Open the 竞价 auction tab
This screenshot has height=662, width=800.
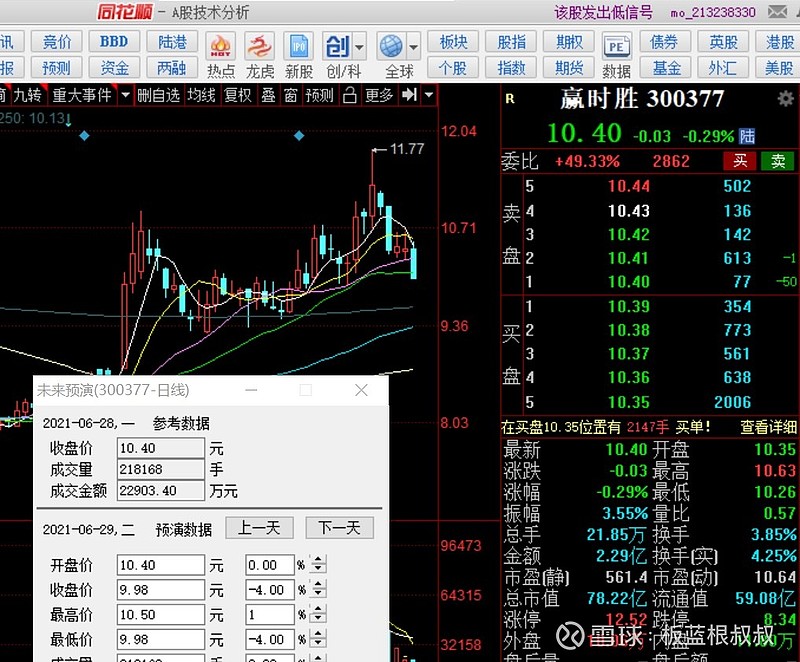pos(57,41)
